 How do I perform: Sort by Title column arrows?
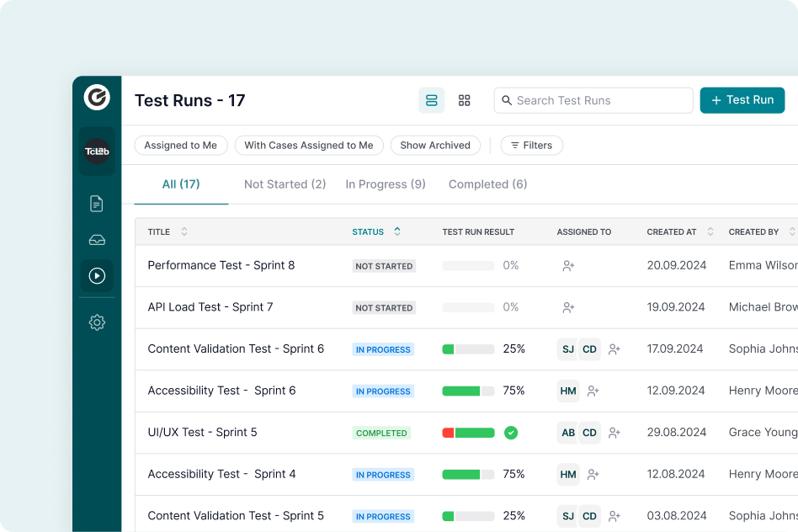point(184,231)
